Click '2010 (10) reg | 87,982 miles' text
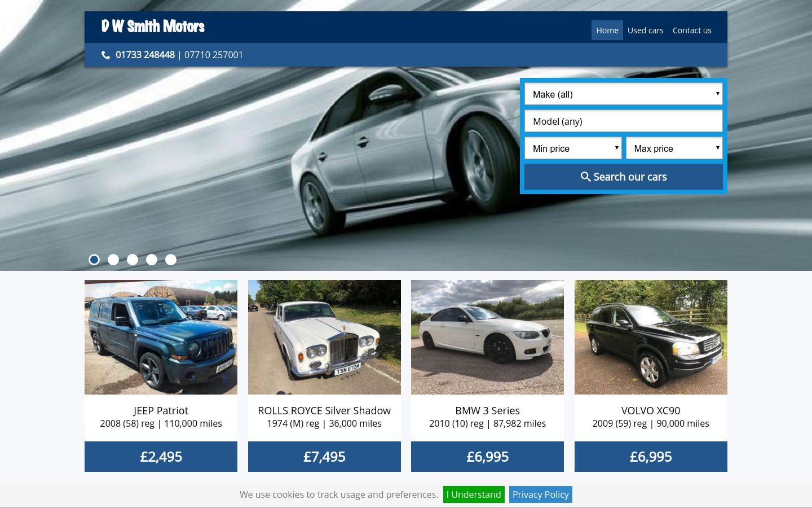 (x=487, y=424)
